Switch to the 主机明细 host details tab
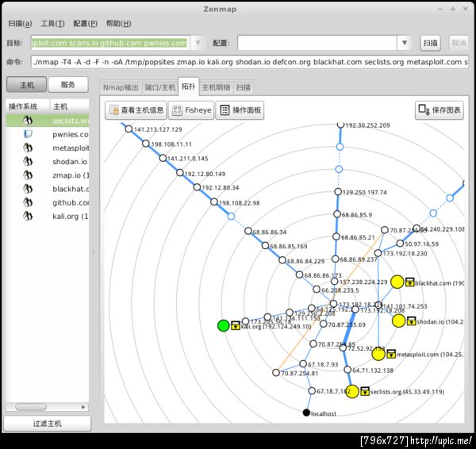The width and height of the screenshot is (476, 449). point(216,87)
